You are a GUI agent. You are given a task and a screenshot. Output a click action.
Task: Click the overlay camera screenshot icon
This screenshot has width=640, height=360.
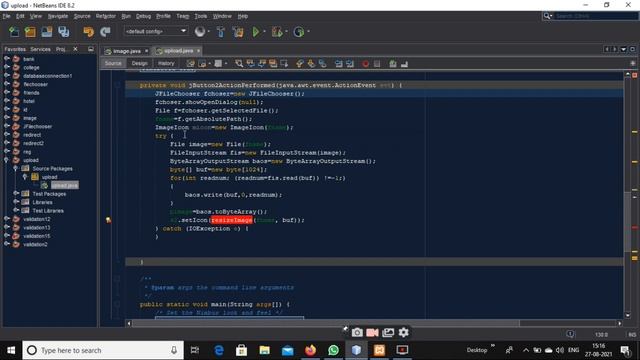(x=357, y=333)
